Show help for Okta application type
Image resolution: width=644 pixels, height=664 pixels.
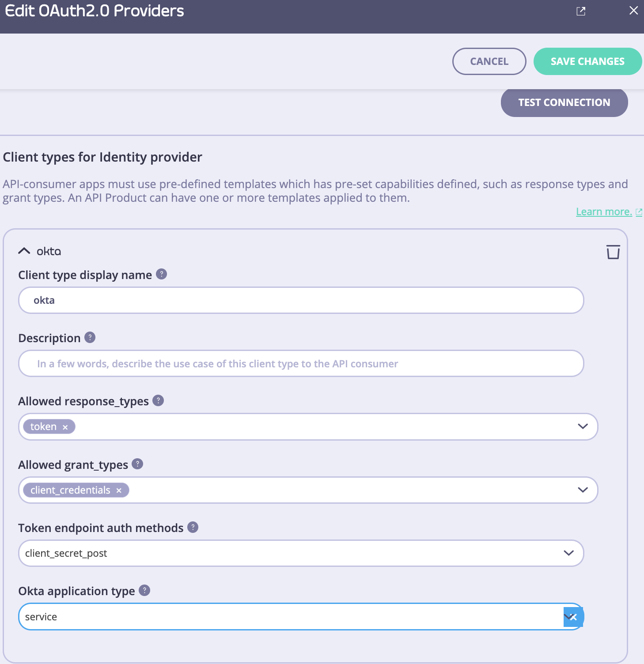click(x=144, y=590)
